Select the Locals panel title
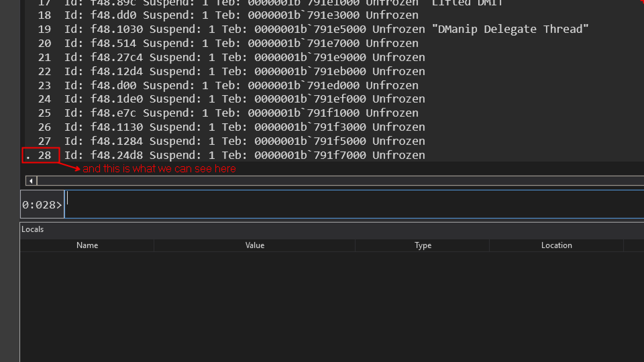 (33, 229)
